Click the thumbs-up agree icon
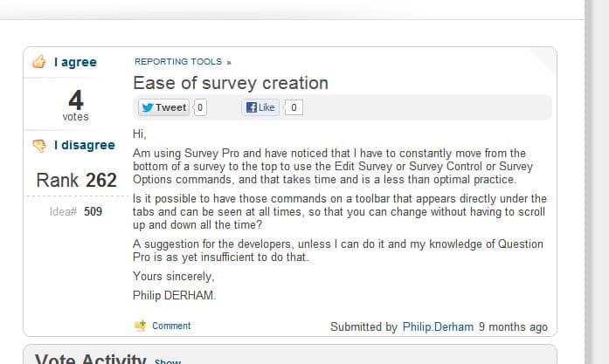The height and width of the screenshot is (364, 609). [x=38, y=62]
